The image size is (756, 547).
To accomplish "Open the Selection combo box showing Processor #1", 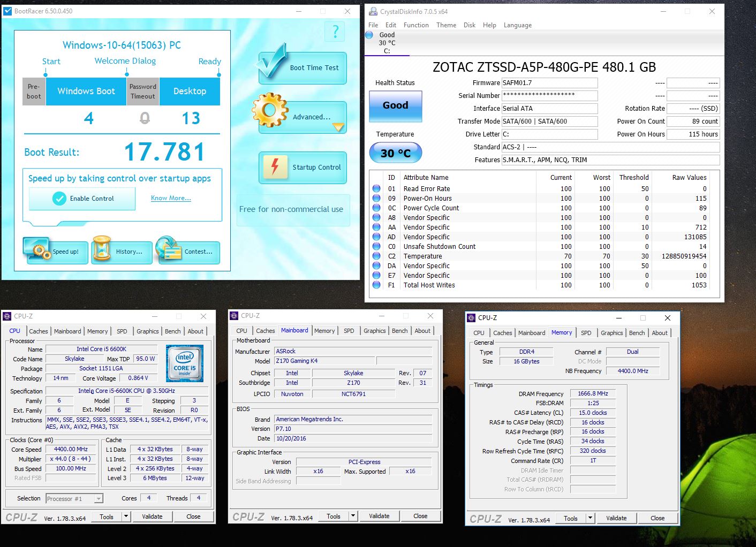I will point(74,498).
